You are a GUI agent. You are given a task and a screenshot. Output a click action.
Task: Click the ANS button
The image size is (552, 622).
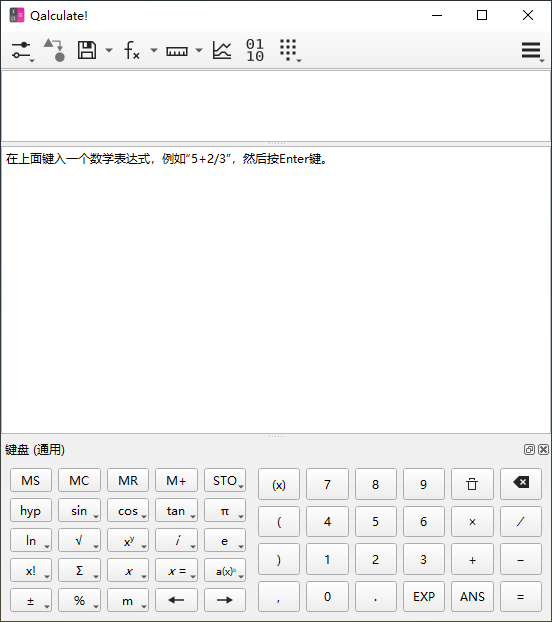[x=472, y=597]
